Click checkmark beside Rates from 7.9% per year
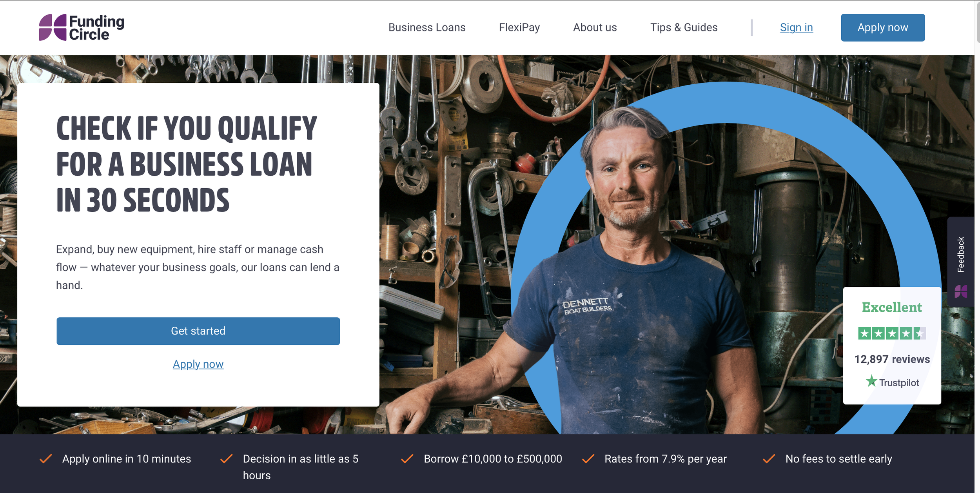Image resolution: width=980 pixels, height=493 pixels. 588,458
